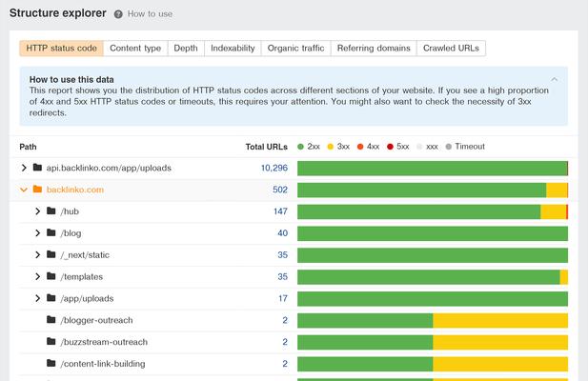Click the yellow 3xx segment of /hub bar

coord(553,212)
